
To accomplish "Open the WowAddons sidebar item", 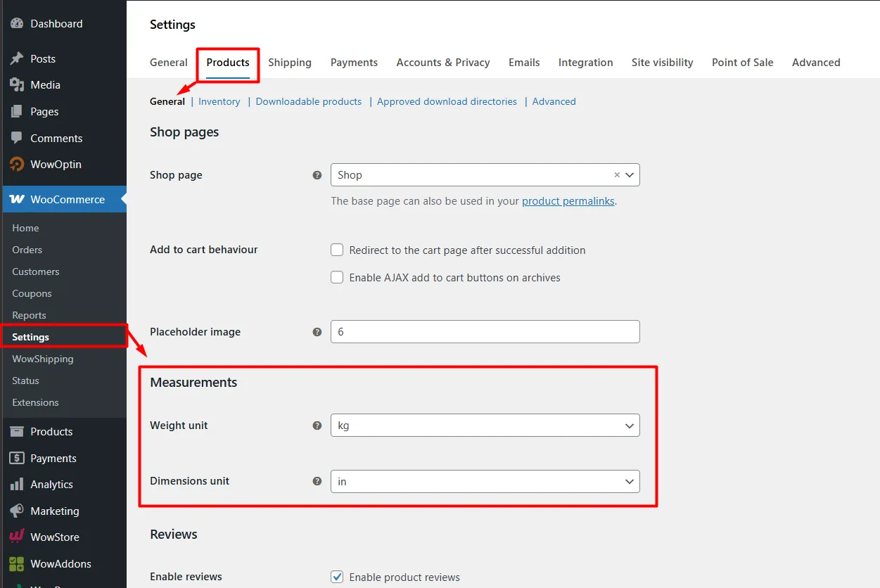I will tap(60, 563).
